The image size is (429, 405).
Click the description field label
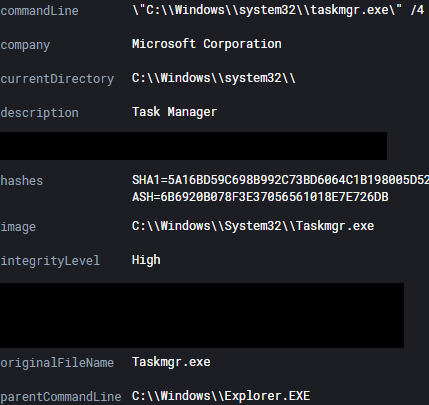click(x=39, y=113)
